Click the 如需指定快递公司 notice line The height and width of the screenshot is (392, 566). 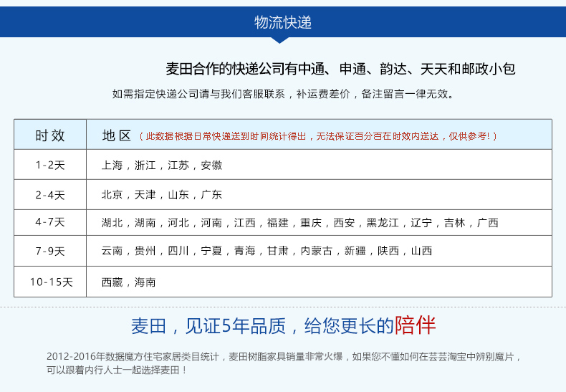283,94
